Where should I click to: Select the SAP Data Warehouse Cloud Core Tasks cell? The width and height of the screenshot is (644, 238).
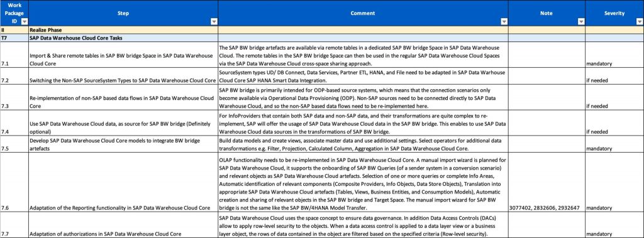pos(123,38)
